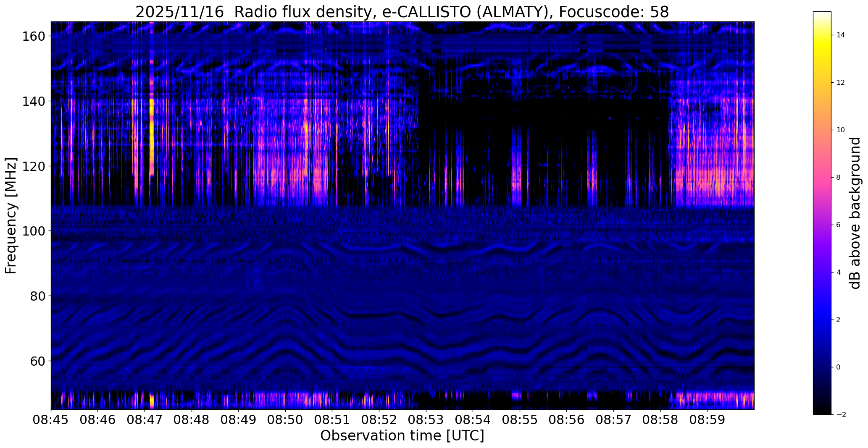Click the colorbar tick label 10
Screen dimensions: 868x448
tap(841, 130)
